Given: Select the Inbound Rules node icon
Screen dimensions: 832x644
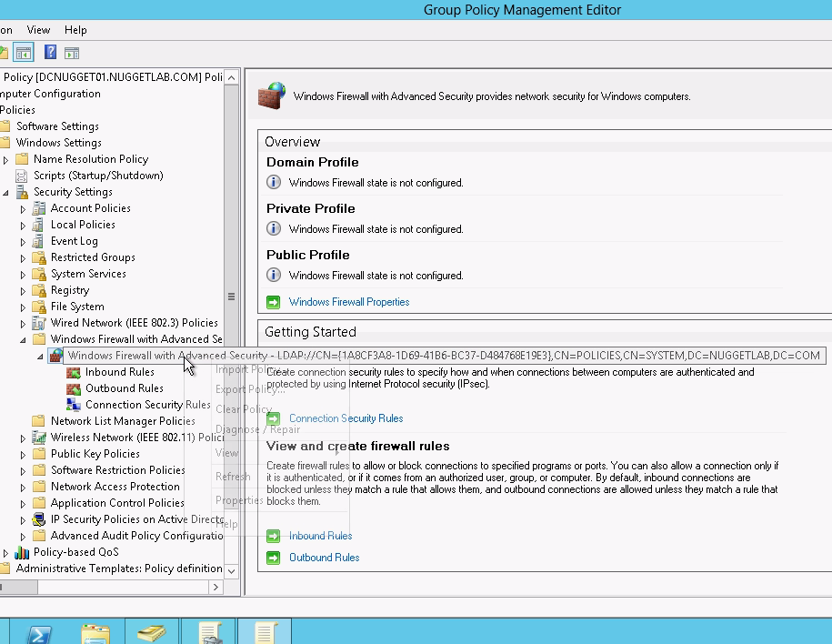Looking at the screenshot, I should pyautogui.click(x=73, y=371).
